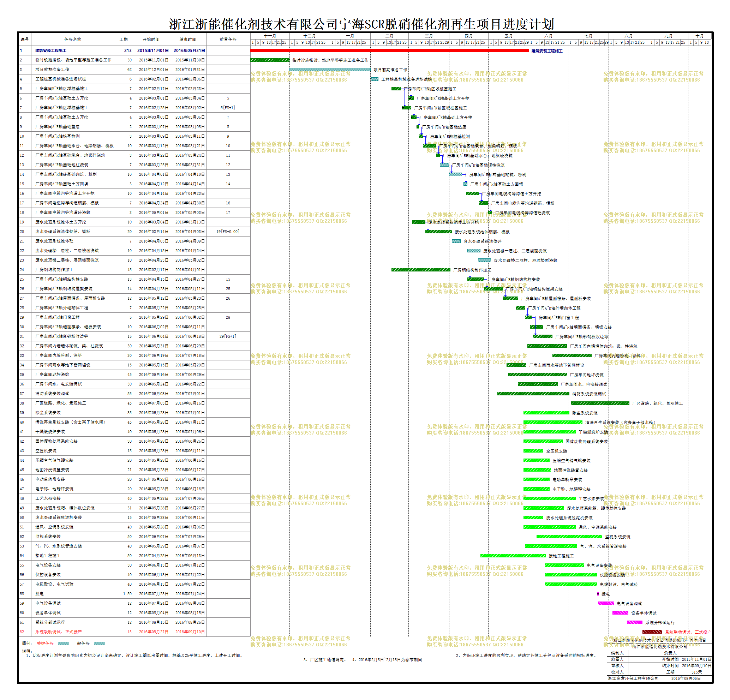Image resolution: width=730 pixels, height=700 pixels.
Task: Click the blue Gantt bar for 项目前期准备工作
Action: point(330,70)
